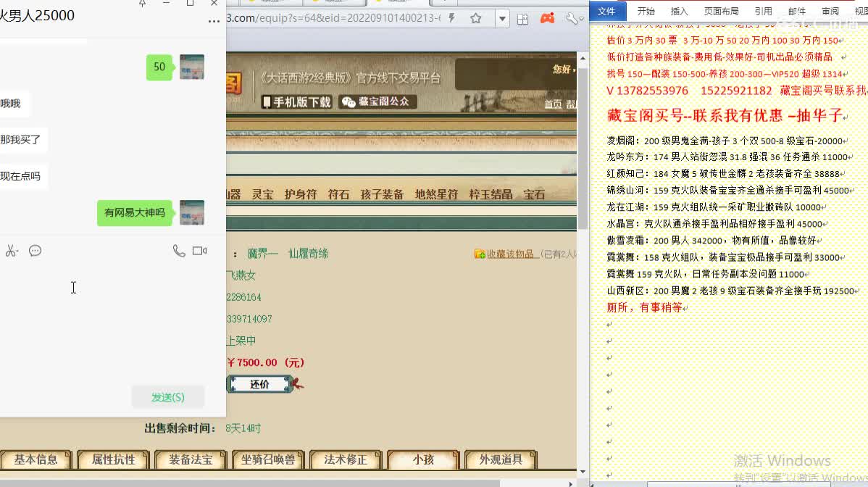Click the 现在点吗 chat message
868x487 pixels.
pos(20,176)
